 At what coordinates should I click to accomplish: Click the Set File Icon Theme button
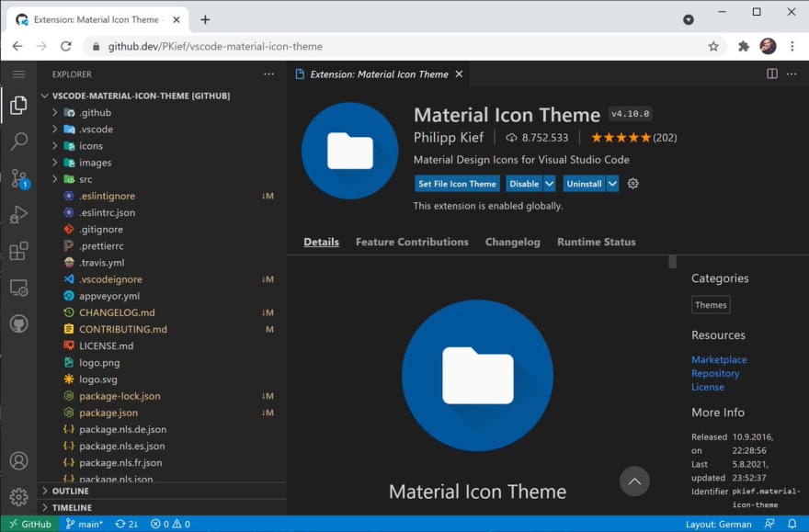[457, 184]
